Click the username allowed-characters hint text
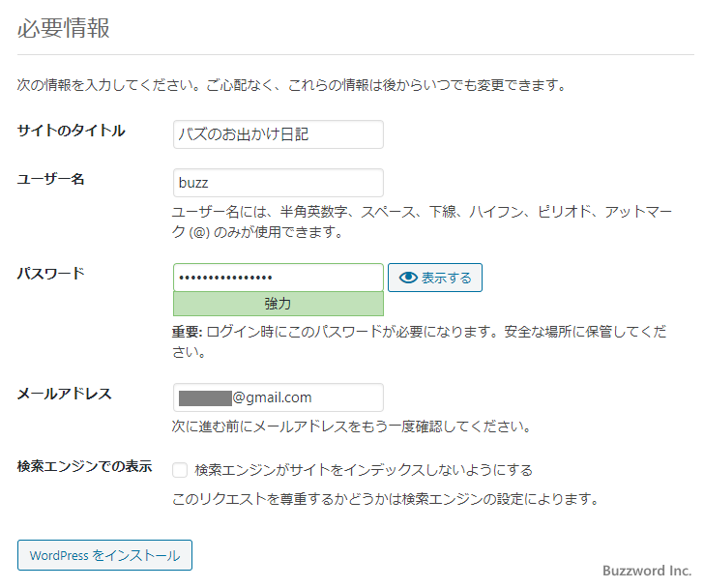704x588 pixels. coord(422,221)
